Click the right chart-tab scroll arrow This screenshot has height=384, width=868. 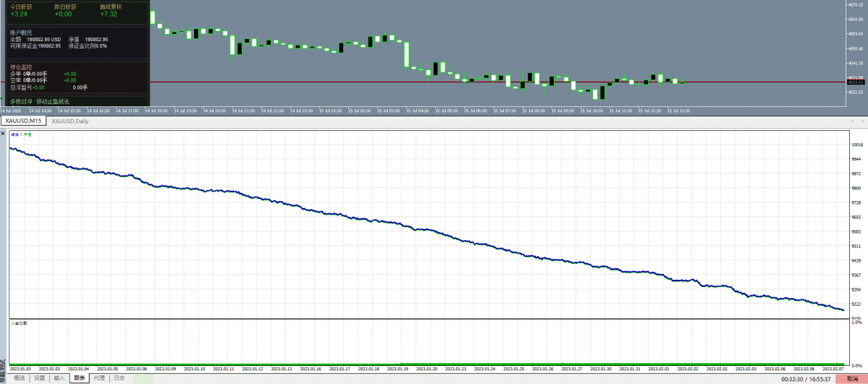pos(861,121)
